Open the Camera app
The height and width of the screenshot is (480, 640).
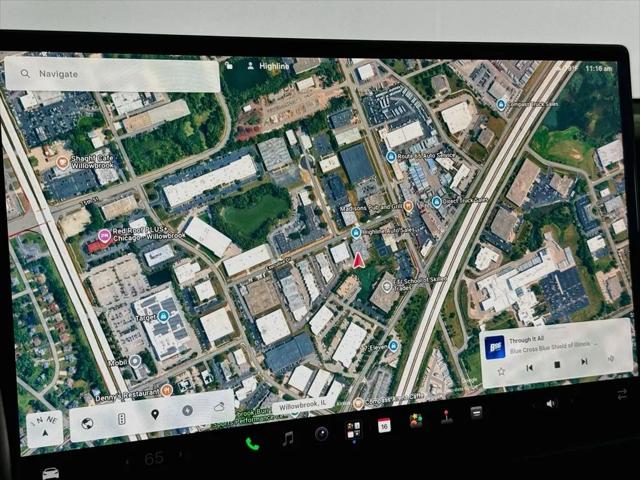click(322, 434)
